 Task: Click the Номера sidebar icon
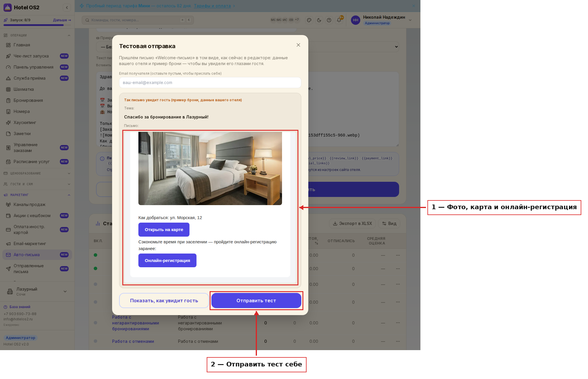pos(8,111)
